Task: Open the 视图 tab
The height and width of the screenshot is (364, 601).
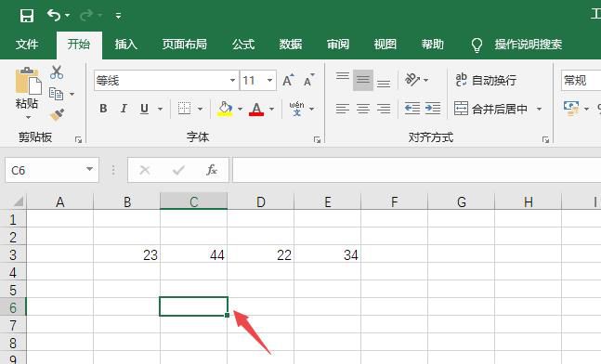Action: tap(385, 45)
